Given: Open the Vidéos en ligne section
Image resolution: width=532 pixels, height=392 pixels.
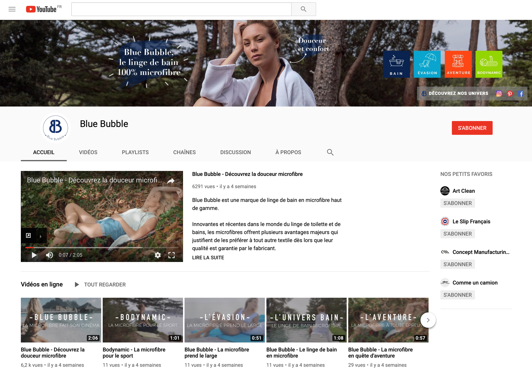Looking at the screenshot, I should (42, 284).
